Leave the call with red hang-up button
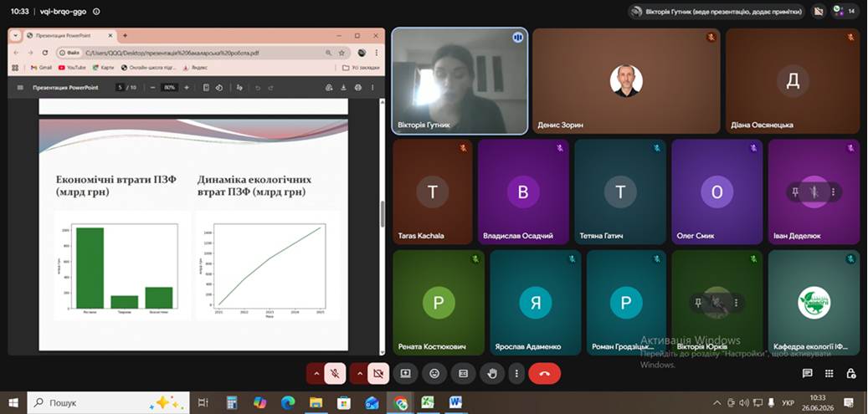Screen dimensions: 868x414 [545, 374]
